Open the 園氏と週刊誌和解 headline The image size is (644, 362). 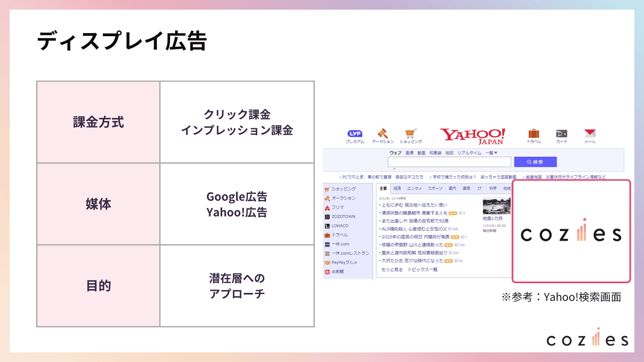pyautogui.click(x=415, y=253)
